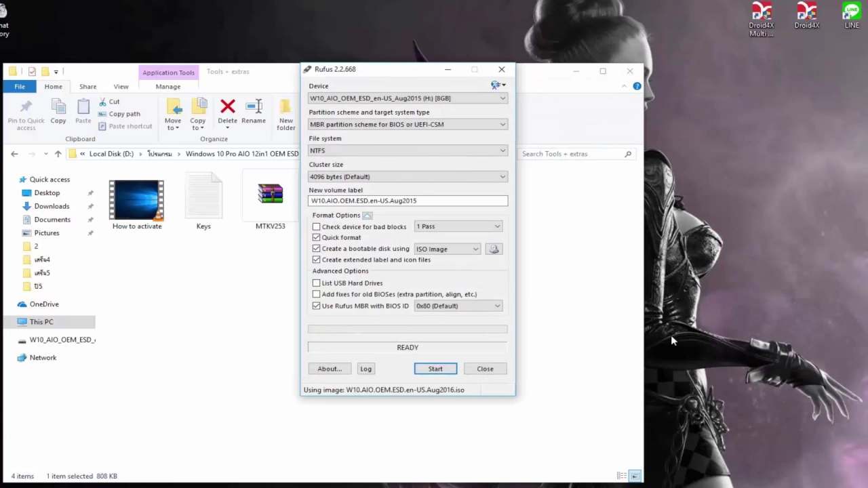Open the Droid4X Multi desktop shortcut
The image size is (868, 488).
tap(762, 20)
